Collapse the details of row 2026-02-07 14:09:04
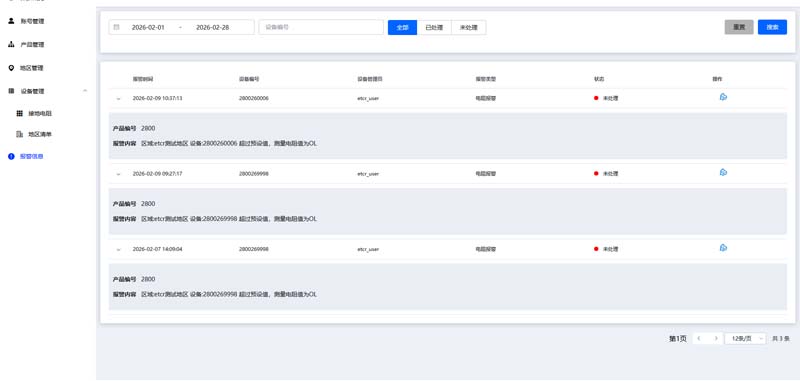Viewport: 800px width, 381px height. (118, 249)
